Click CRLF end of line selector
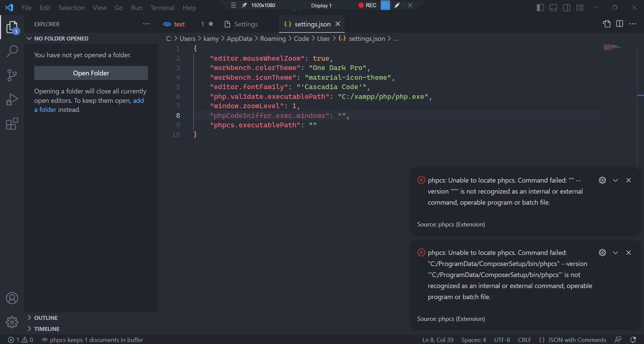The width and height of the screenshot is (644, 344). [x=525, y=340]
